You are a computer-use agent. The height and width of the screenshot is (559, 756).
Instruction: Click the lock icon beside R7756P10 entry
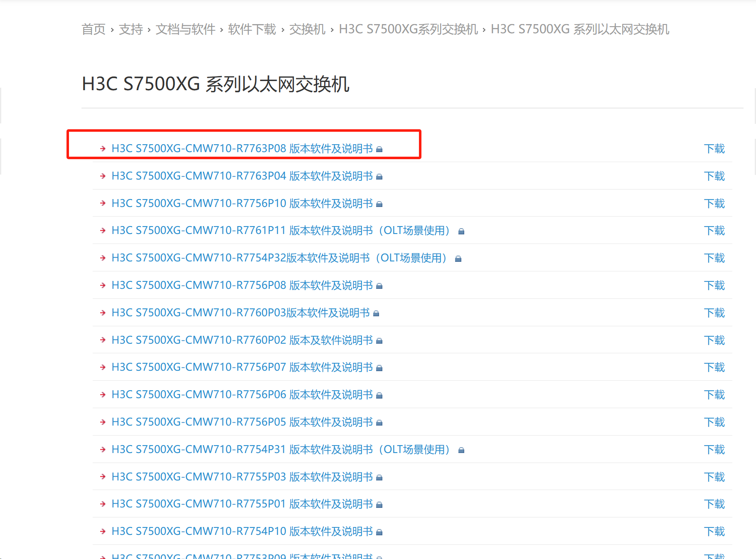click(x=379, y=204)
